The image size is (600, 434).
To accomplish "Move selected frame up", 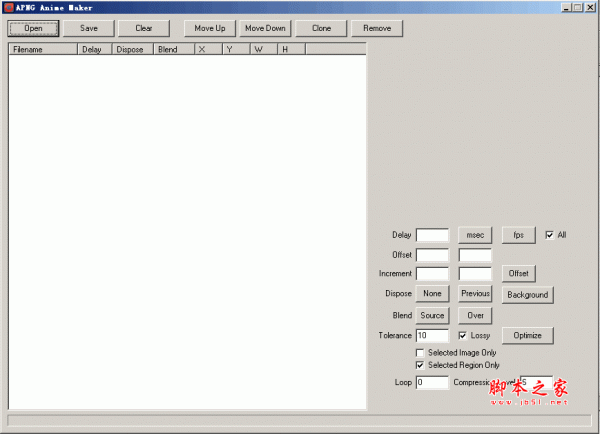I will (210, 28).
